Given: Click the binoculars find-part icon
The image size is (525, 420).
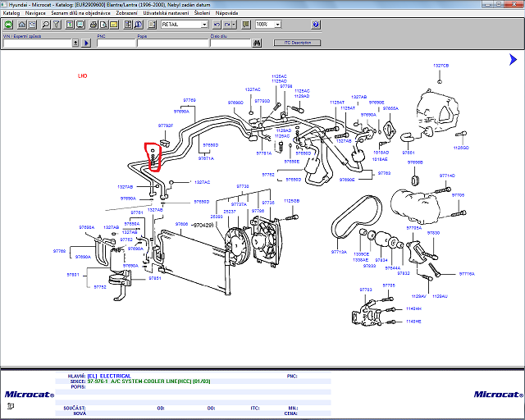Looking at the screenshot, I should (257, 42).
